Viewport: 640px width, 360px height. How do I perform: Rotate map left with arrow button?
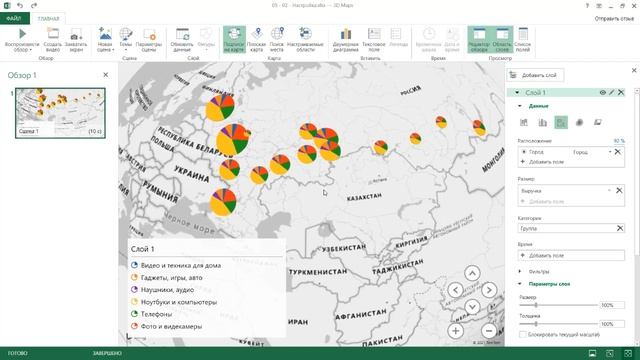tap(456, 290)
